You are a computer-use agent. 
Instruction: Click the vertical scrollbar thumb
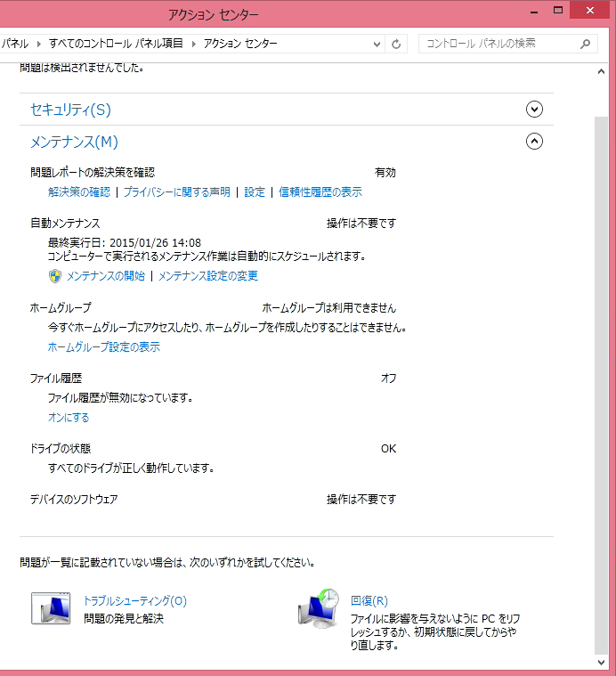click(601, 385)
